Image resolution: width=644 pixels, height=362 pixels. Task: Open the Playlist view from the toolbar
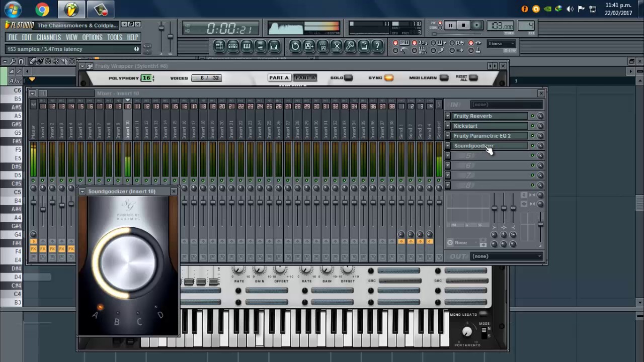(219, 46)
